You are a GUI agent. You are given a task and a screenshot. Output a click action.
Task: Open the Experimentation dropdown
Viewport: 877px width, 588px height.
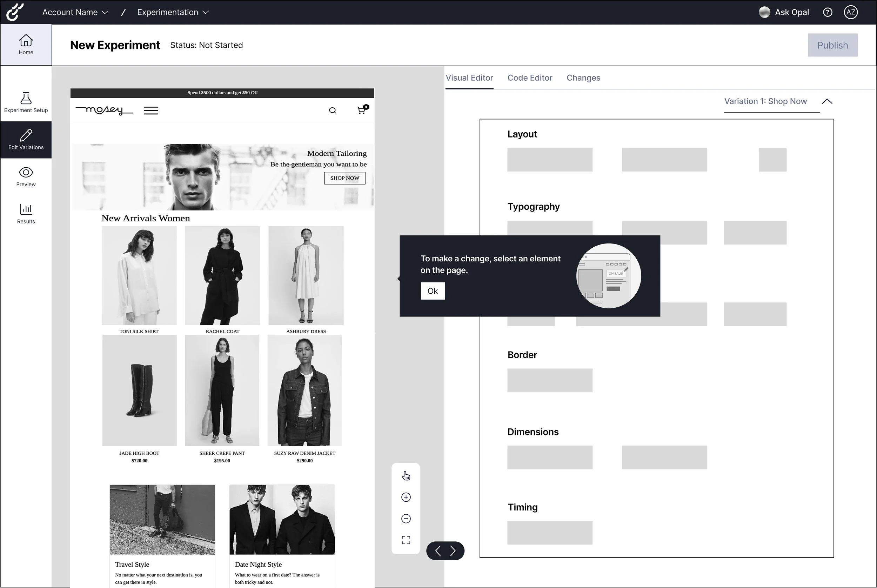pos(173,12)
